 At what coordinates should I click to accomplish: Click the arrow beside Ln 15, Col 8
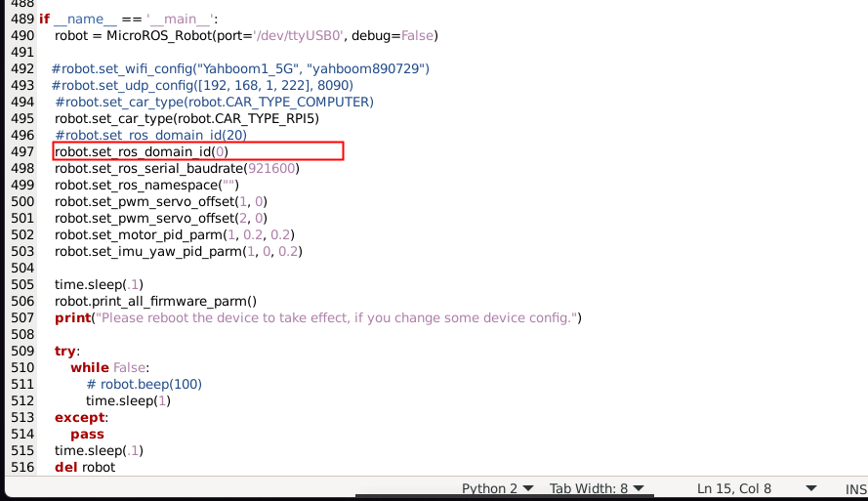810,488
